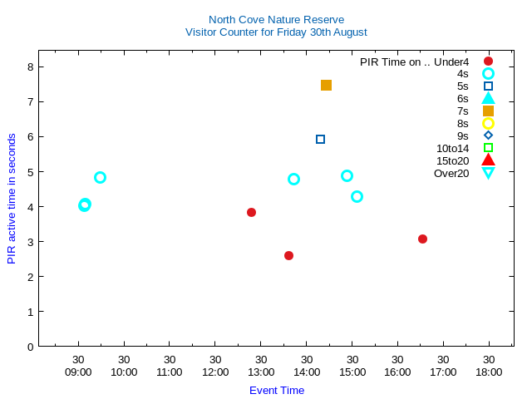
Task: Select the 6s cyan triangle legend marker
Action: pos(488,99)
